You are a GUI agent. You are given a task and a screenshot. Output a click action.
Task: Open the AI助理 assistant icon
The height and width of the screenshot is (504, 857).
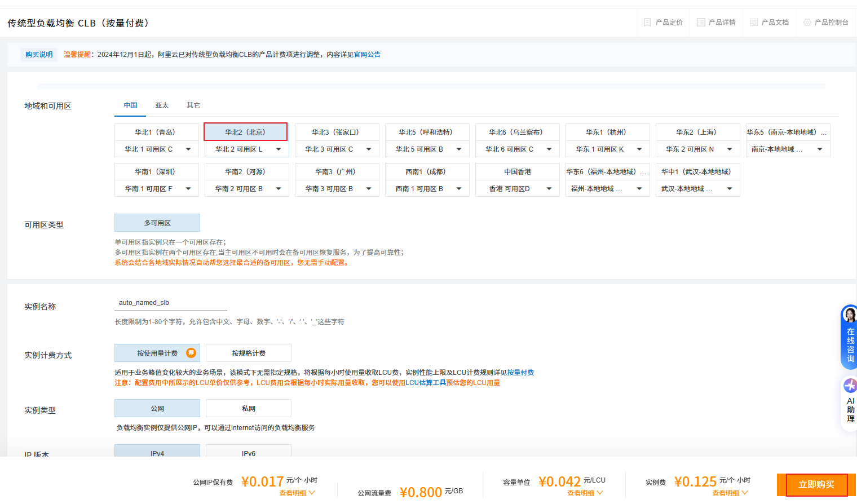pos(850,386)
